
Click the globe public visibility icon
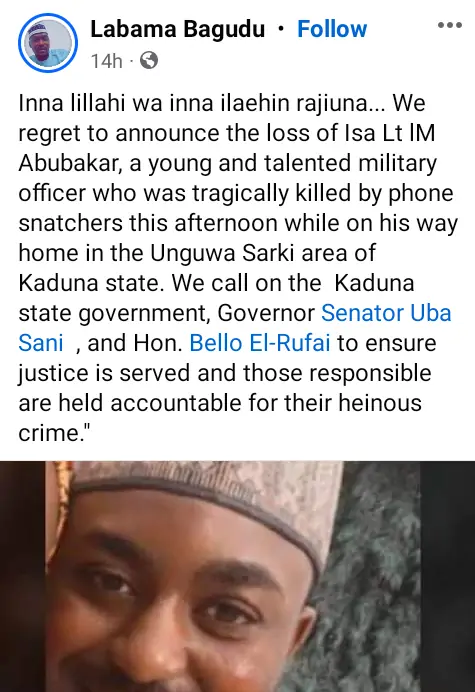tap(149, 60)
